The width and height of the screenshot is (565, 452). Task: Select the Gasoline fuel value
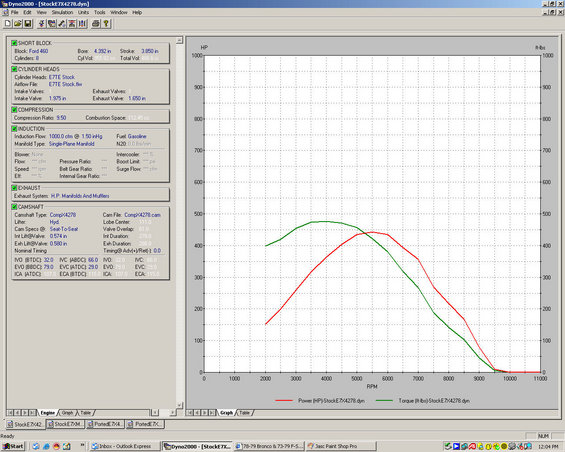point(137,136)
